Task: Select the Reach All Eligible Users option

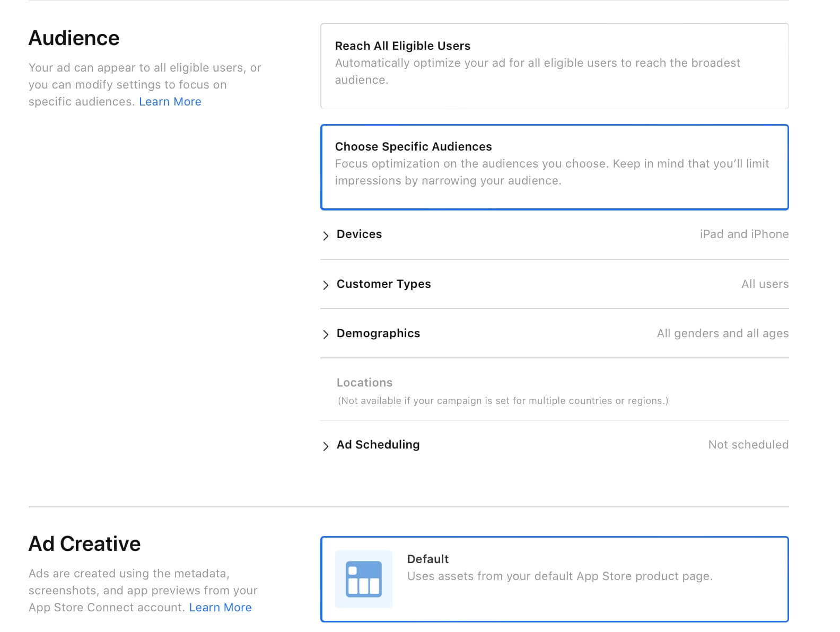Action: [554, 66]
